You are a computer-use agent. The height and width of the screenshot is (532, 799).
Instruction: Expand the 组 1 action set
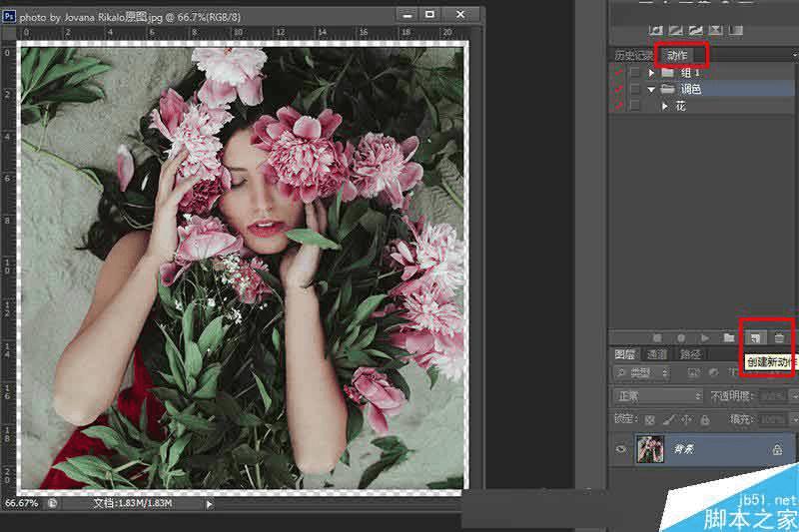coord(652,73)
